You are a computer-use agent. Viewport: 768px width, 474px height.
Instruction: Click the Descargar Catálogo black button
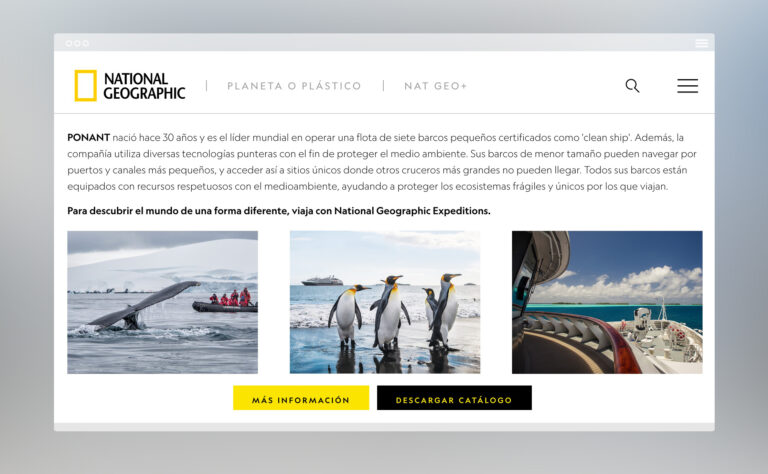point(454,398)
